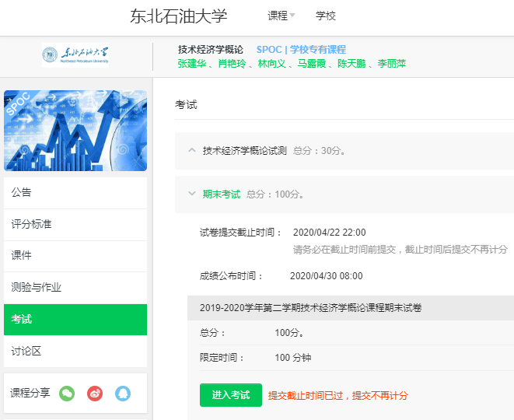Screen dimensions: 514x420
Task: Open 课件 in the sidebar
Action: (x=75, y=256)
